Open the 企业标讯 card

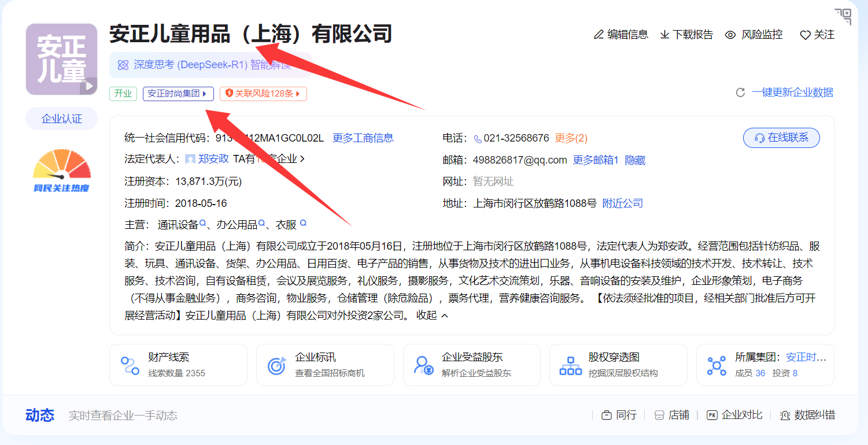coord(325,365)
